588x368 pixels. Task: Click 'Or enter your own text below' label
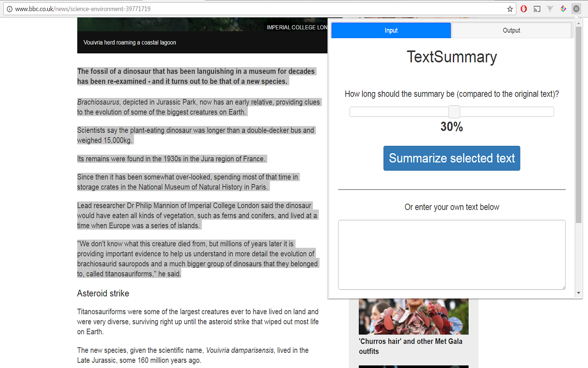[452, 207]
